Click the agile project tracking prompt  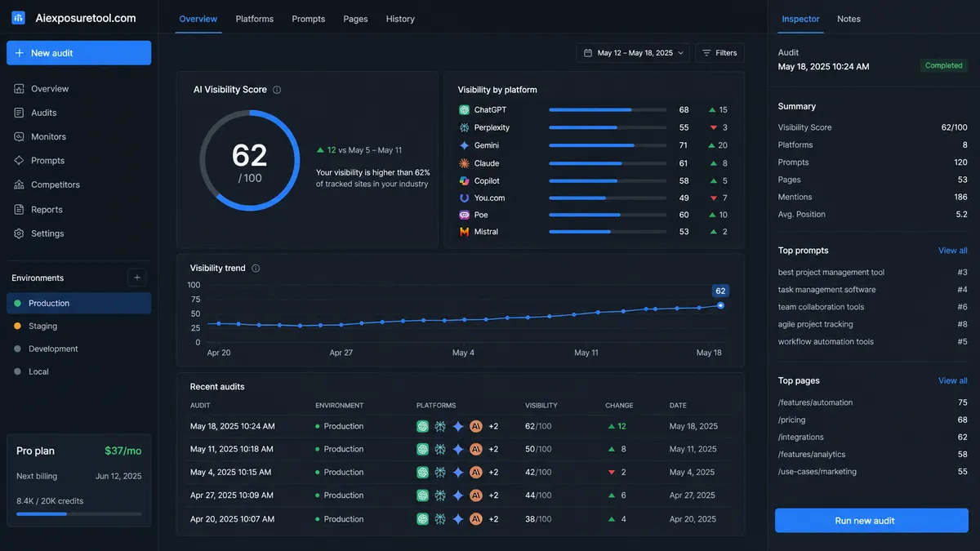tap(816, 324)
